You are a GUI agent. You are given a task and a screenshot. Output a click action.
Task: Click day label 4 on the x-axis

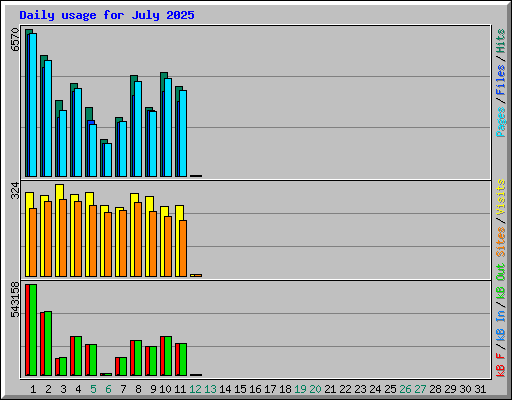[x=78, y=389]
